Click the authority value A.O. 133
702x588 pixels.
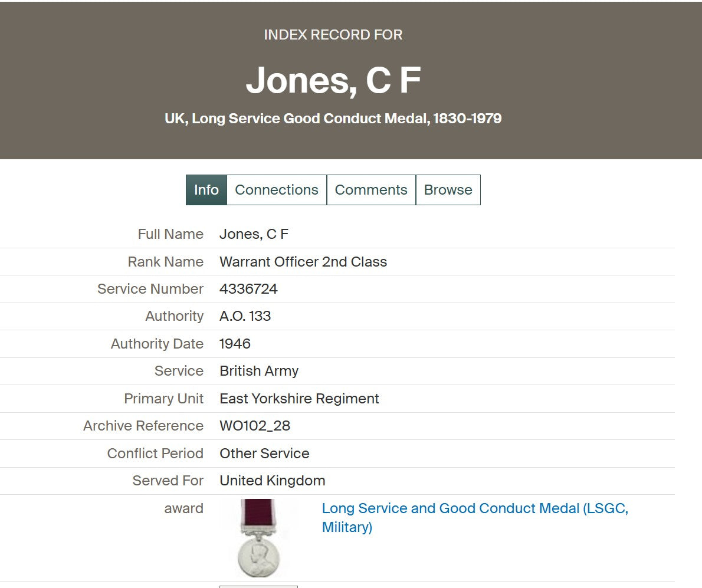tap(245, 316)
